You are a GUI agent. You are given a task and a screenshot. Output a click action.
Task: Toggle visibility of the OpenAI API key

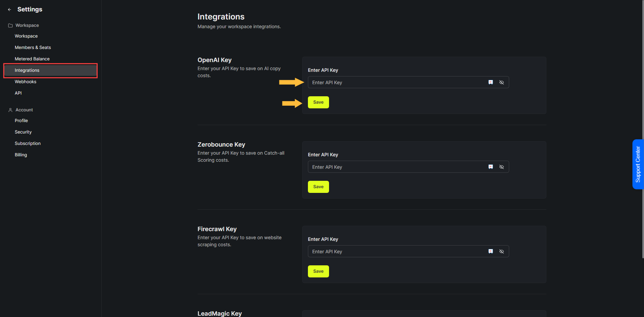click(502, 83)
